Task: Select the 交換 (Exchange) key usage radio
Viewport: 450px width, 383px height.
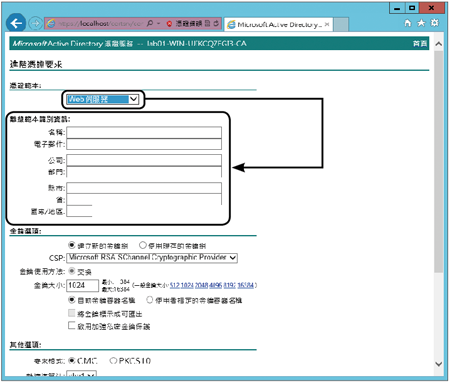Action: click(x=71, y=271)
